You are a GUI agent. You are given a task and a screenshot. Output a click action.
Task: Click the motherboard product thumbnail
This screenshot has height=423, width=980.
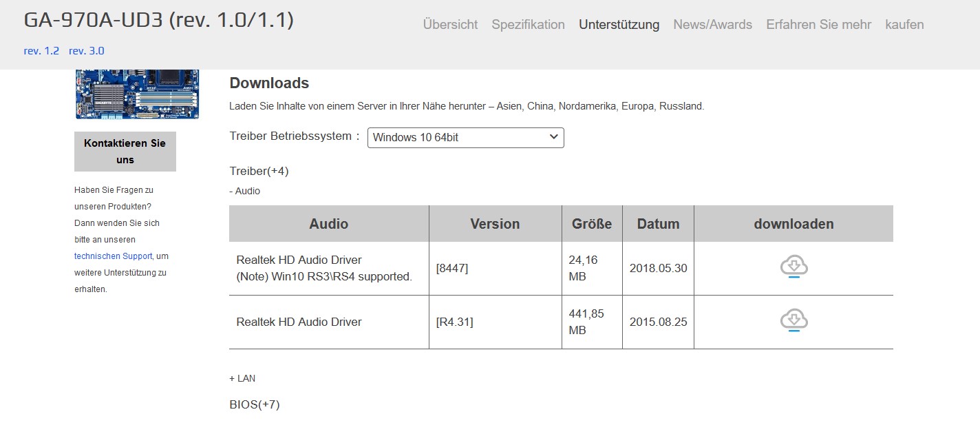pos(137,94)
